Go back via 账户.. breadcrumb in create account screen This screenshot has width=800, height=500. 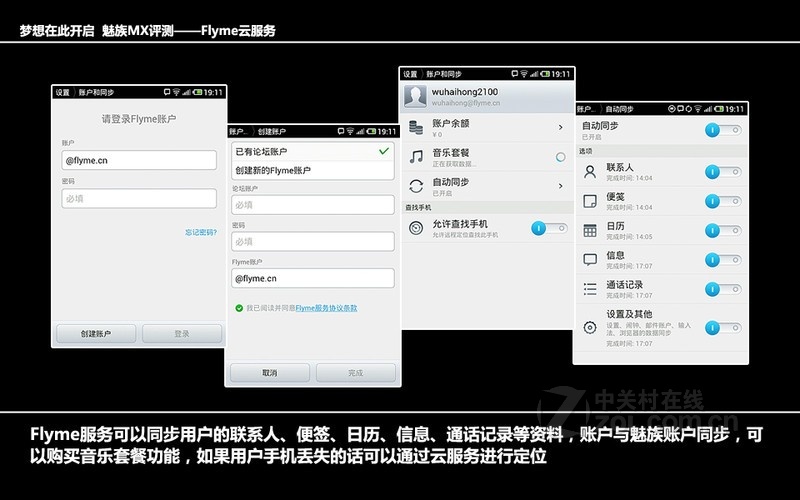(x=238, y=132)
